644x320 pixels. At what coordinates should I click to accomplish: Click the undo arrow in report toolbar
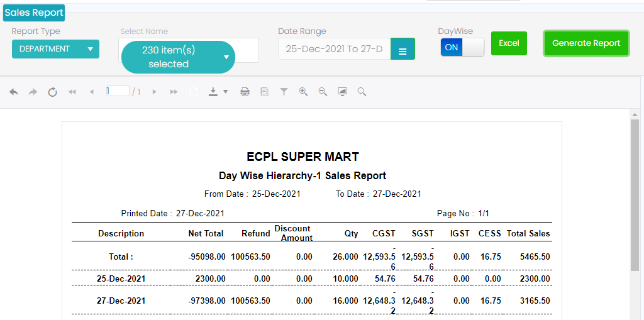tap(14, 92)
